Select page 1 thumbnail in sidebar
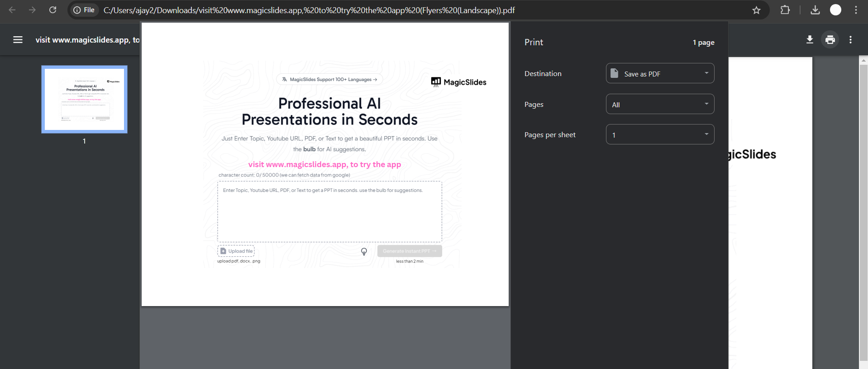Viewport: 868px width, 369px height. point(84,99)
